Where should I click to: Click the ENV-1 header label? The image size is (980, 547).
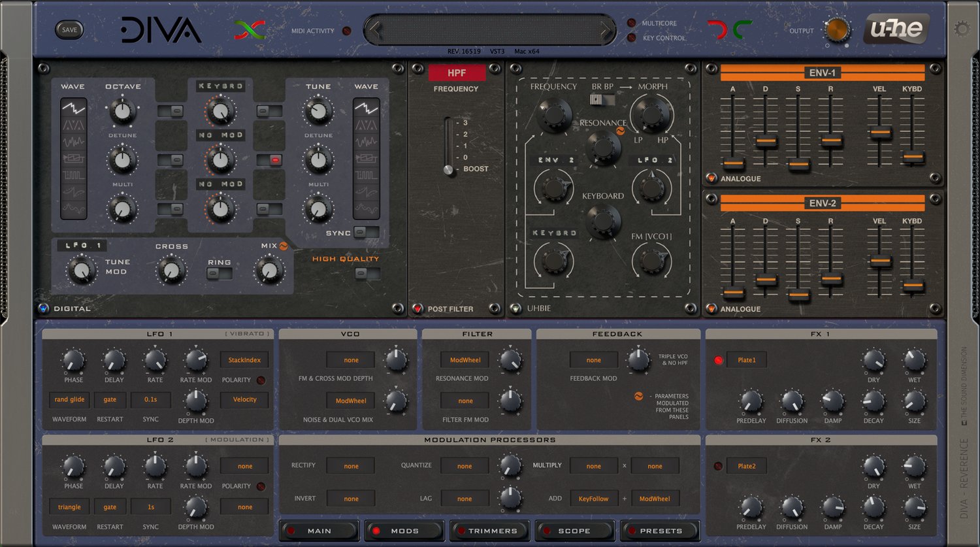tap(823, 73)
